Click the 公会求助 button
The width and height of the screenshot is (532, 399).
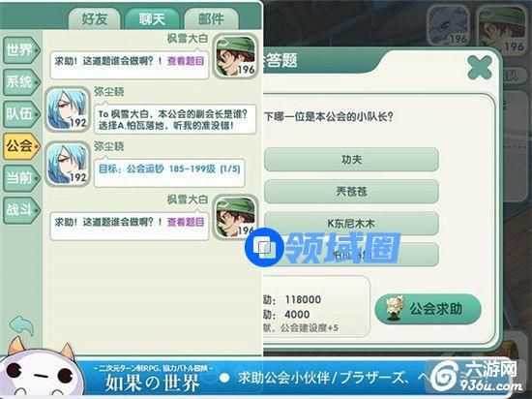click(x=428, y=309)
